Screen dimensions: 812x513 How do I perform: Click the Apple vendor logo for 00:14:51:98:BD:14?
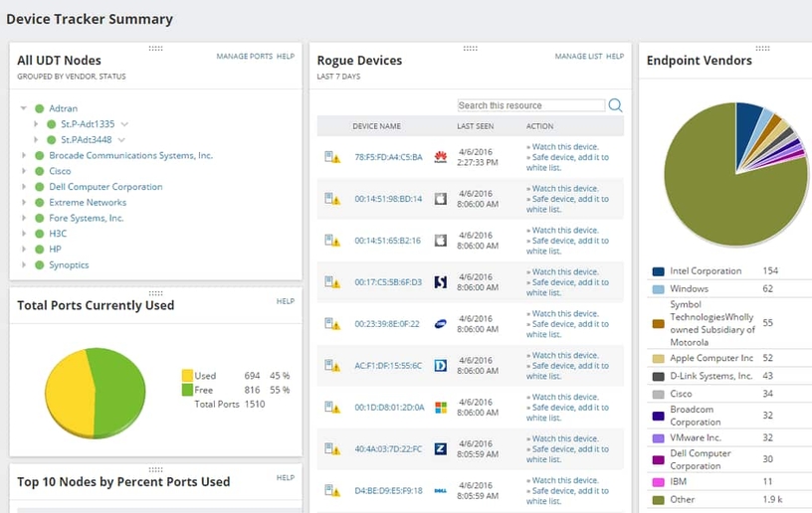pyautogui.click(x=441, y=199)
